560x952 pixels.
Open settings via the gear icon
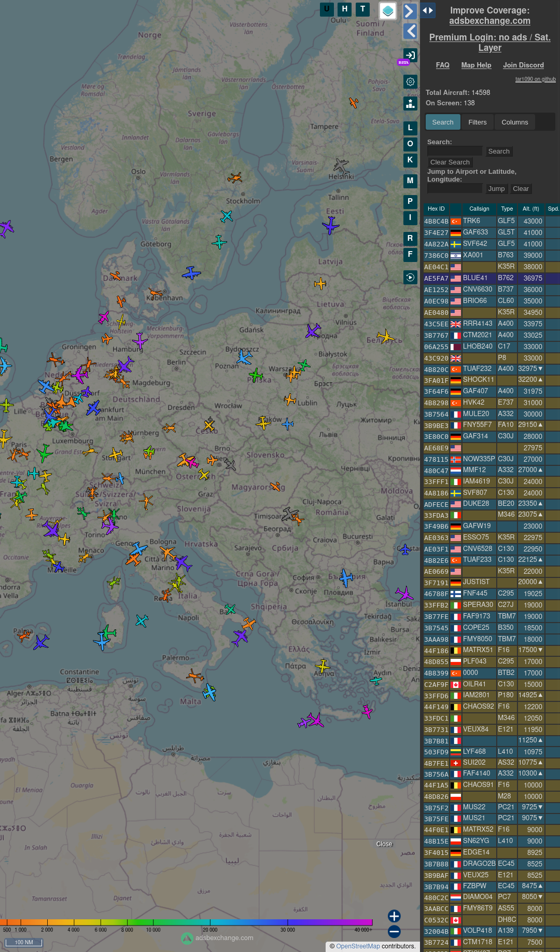click(410, 81)
